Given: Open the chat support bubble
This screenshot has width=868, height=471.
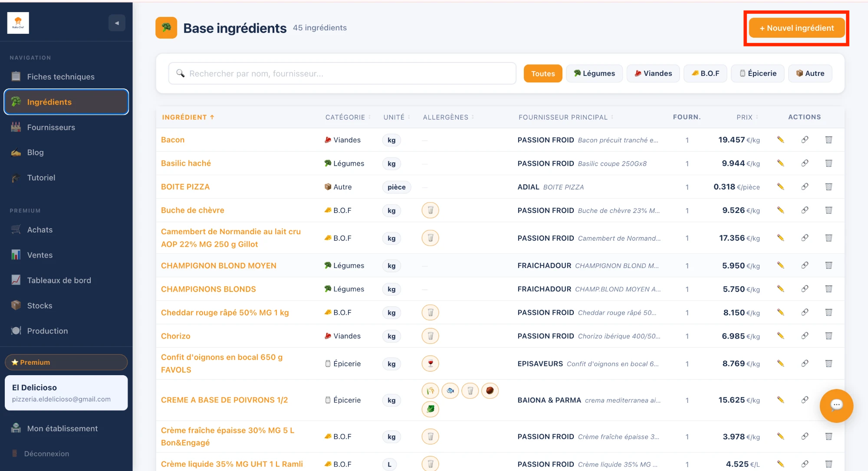Looking at the screenshot, I should tap(836, 406).
